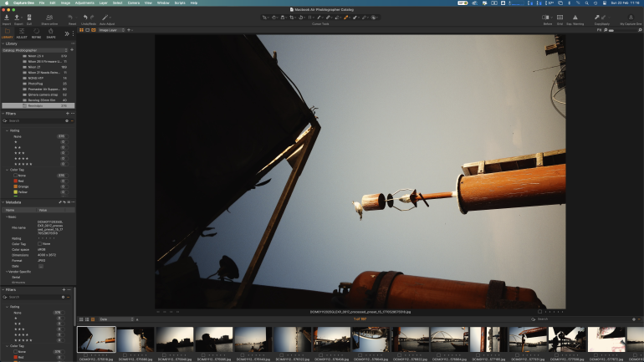Toggle the Grid overlay icon
644x362 pixels.
coord(560,17)
